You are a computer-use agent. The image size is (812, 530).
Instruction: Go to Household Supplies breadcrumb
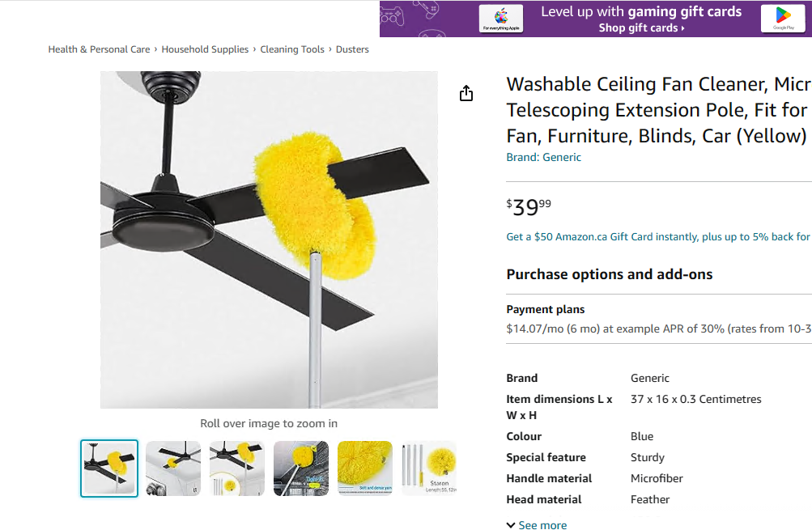point(205,49)
